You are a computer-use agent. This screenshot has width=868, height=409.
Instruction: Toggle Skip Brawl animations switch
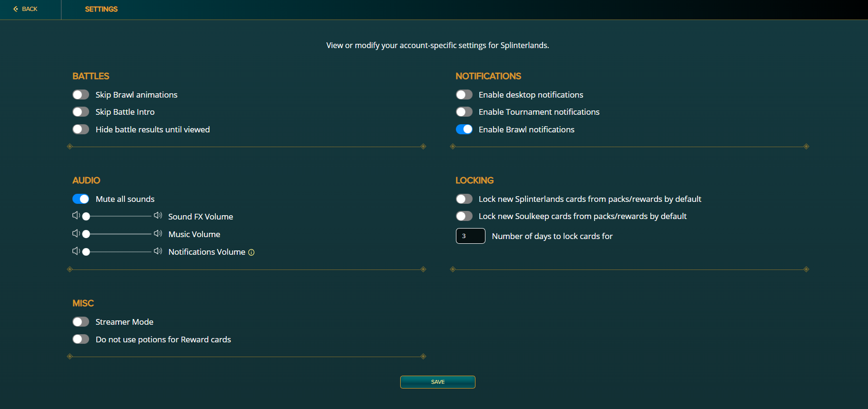coord(81,95)
